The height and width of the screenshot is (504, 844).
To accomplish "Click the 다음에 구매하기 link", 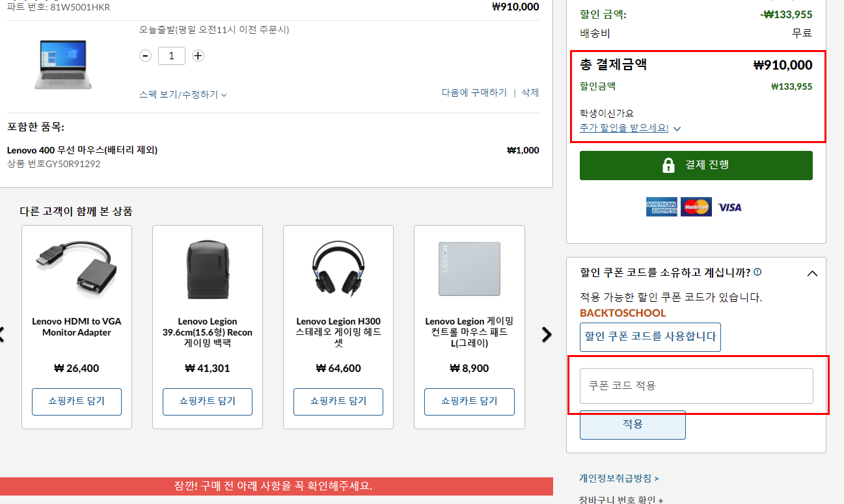I will [474, 93].
